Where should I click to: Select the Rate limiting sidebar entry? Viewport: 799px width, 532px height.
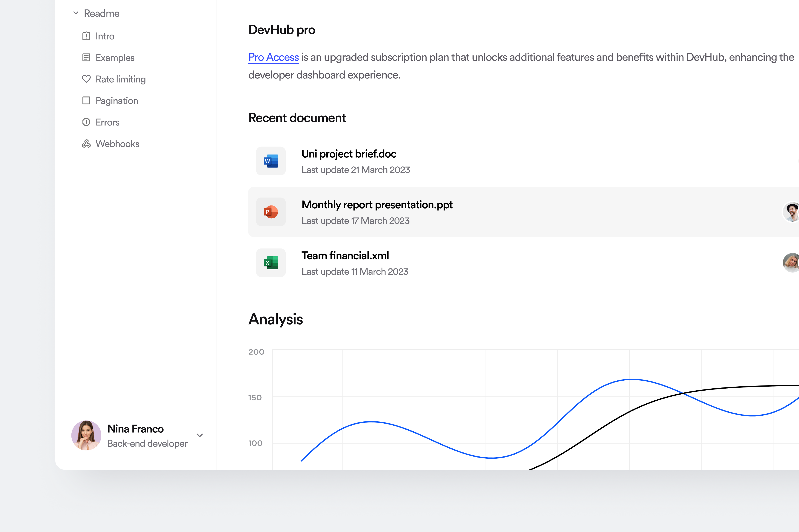click(120, 79)
